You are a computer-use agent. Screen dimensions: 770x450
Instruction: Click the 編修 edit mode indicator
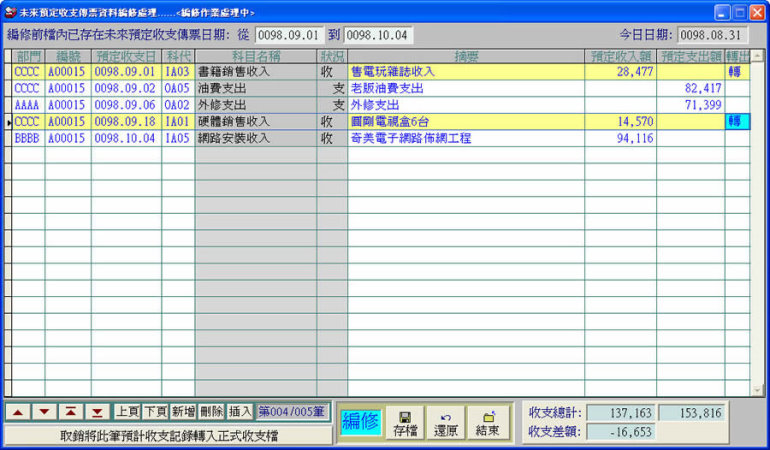point(360,422)
